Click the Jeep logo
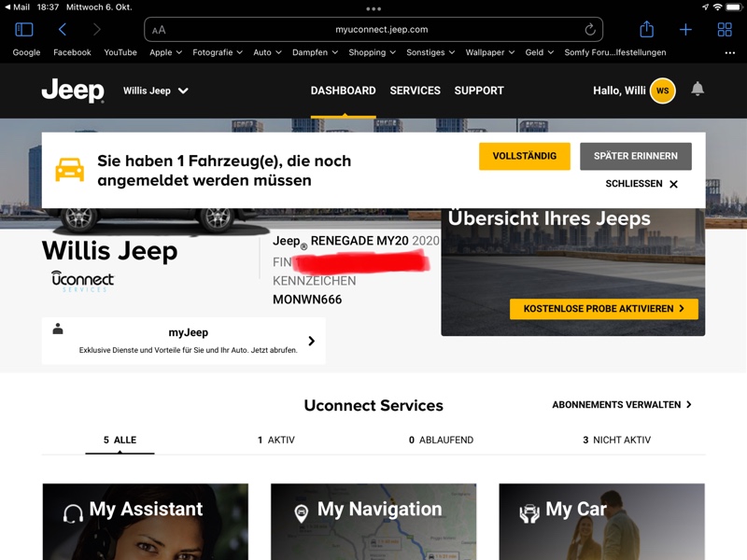The width and height of the screenshot is (747, 560). pyautogui.click(x=73, y=91)
